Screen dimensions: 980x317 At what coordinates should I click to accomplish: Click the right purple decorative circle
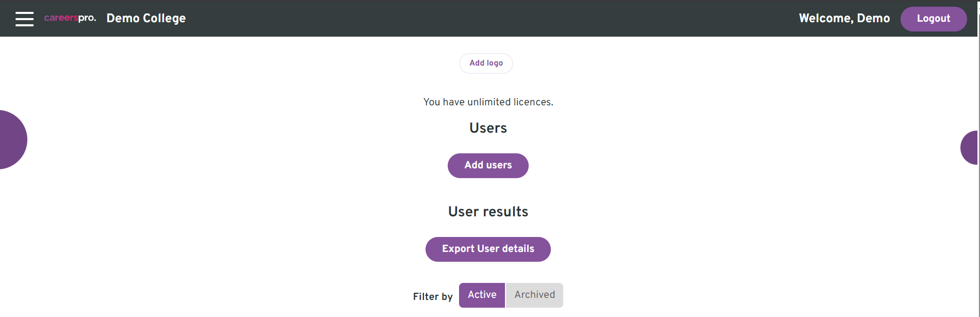coord(969,148)
